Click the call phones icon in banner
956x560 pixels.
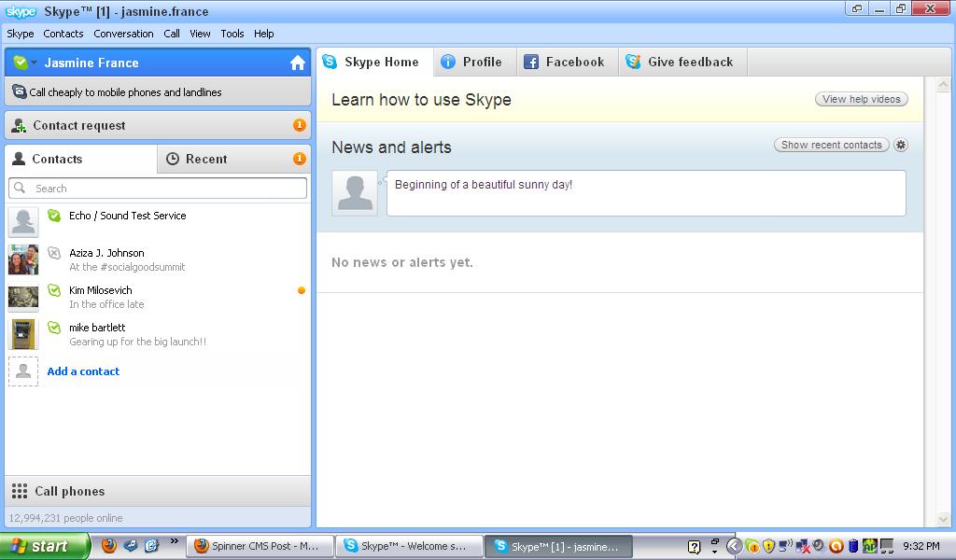click(x=19, y=91)
